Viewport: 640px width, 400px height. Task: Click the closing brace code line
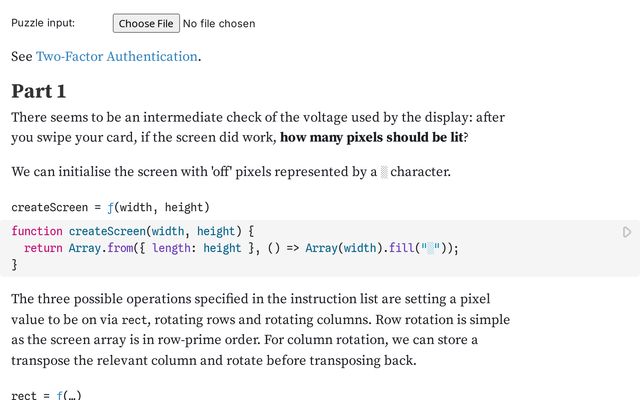point(15,265)
